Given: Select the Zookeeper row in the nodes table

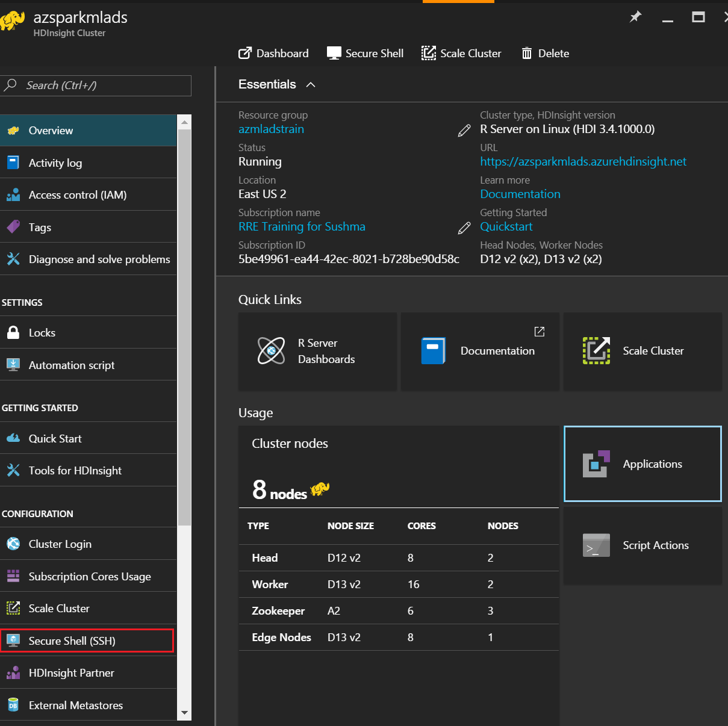Looking at the screenshot, I should tap(399, 610).
